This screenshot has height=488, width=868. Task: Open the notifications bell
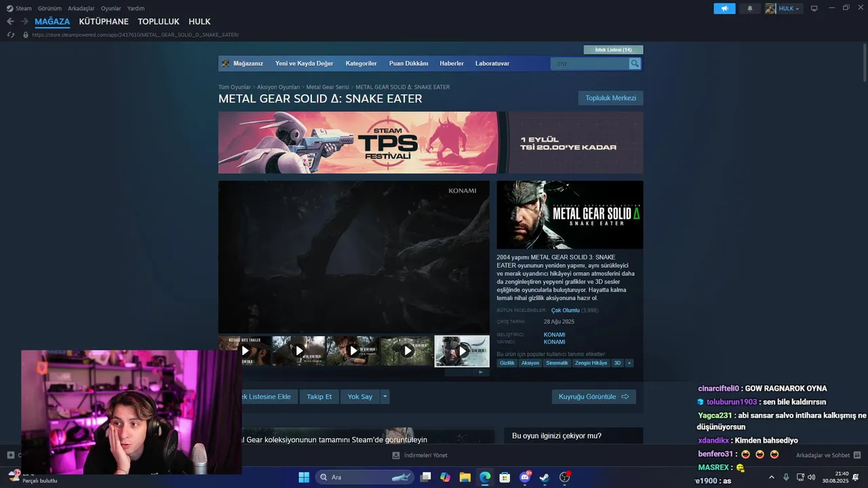coord(750,8)
